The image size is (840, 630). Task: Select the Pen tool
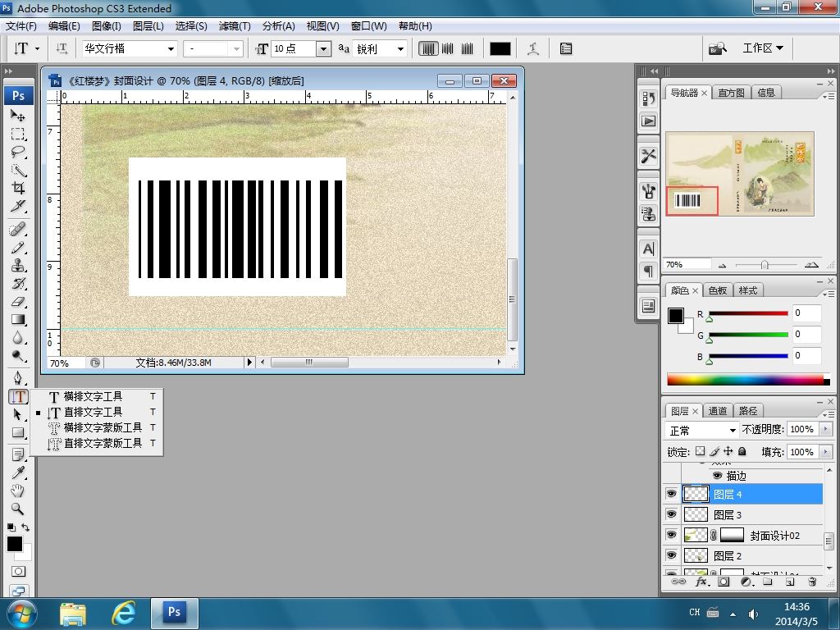click(18, 378)
